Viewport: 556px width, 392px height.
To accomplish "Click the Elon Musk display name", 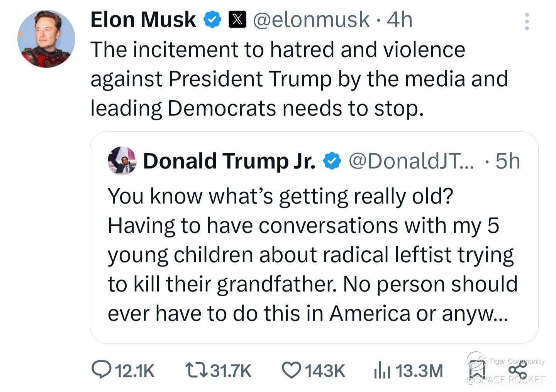I will click(143, 20).
